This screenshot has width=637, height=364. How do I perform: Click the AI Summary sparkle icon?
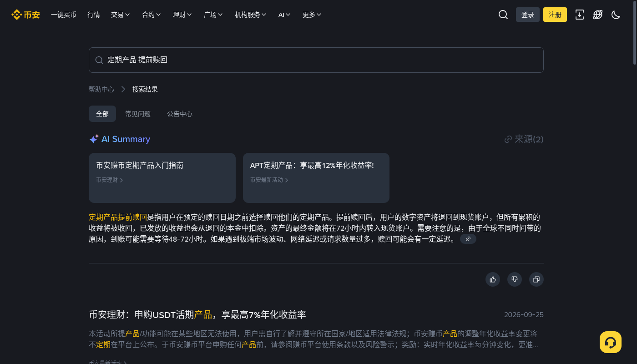pyautogui.click(x=94, y=139)
